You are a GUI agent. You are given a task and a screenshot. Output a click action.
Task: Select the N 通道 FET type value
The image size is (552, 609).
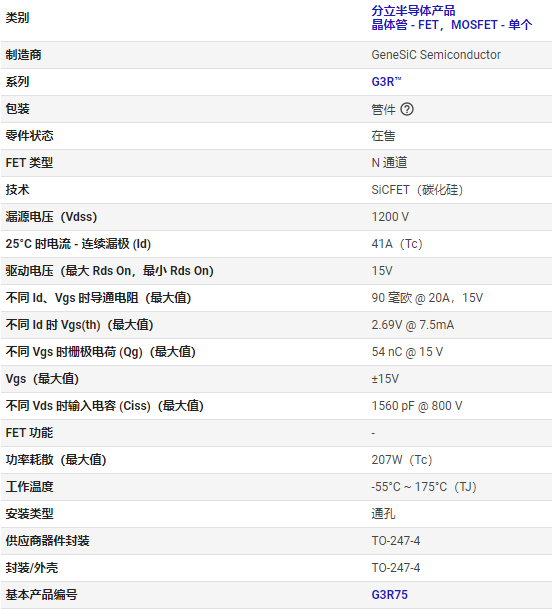coord(389,163)
